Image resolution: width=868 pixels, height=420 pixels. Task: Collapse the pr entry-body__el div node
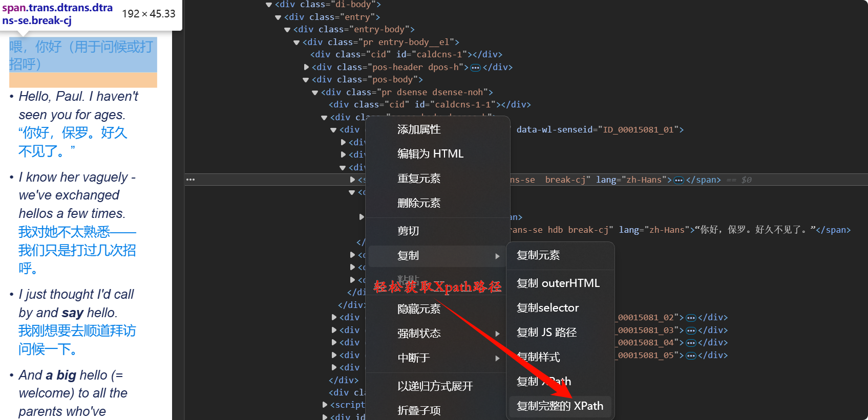tap(297, 42)
